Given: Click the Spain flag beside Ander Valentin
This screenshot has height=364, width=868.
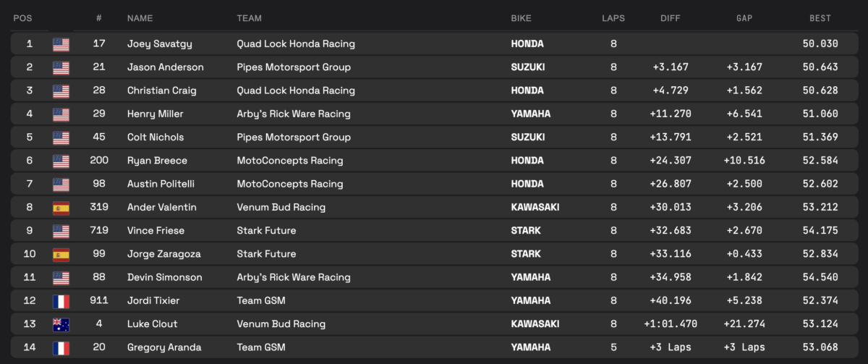Looking at the screenshot, I should point(61,208).
